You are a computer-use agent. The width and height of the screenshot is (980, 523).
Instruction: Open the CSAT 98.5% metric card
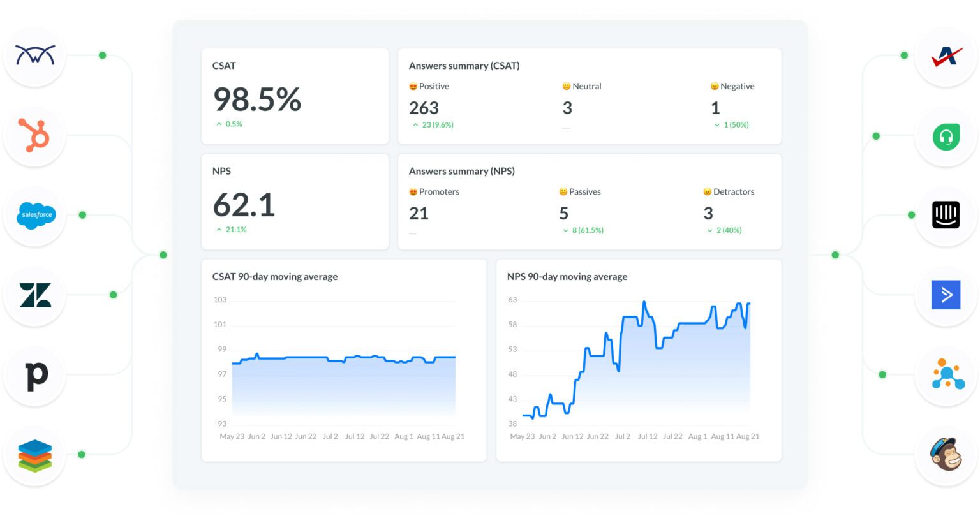[x=295, y=96]
